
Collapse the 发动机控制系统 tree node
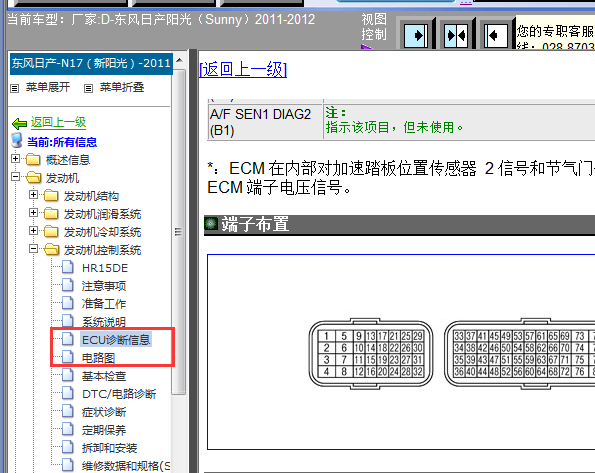[x=33, y=249]
